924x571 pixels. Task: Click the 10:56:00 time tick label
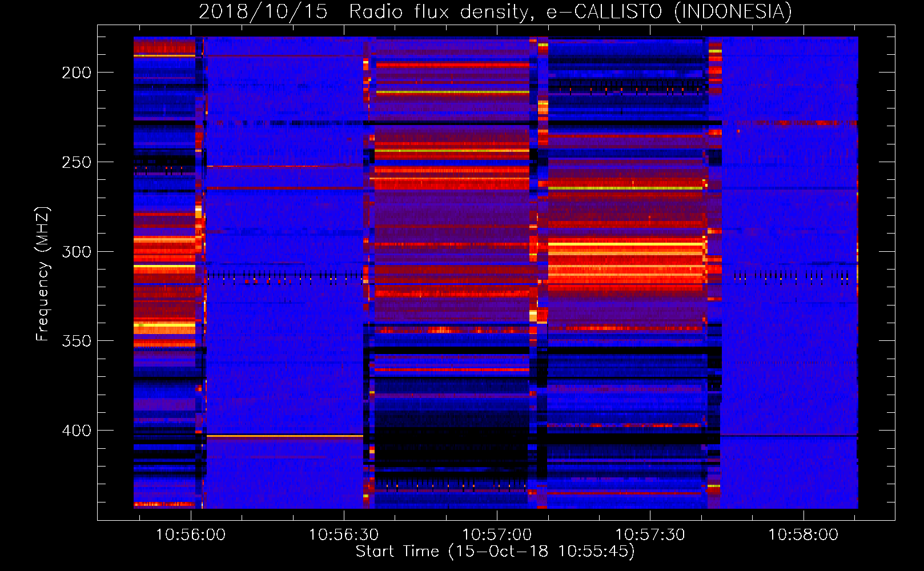click(x=191, y=535)
